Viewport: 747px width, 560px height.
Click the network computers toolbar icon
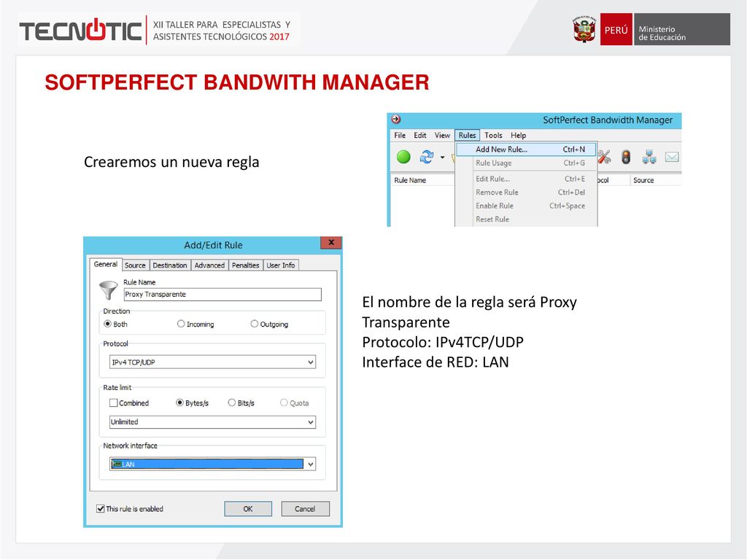click(649, 157)
